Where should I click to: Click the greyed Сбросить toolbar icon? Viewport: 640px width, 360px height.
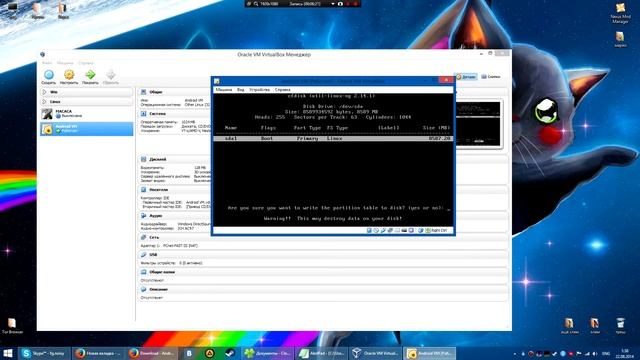tap(111, 74)
